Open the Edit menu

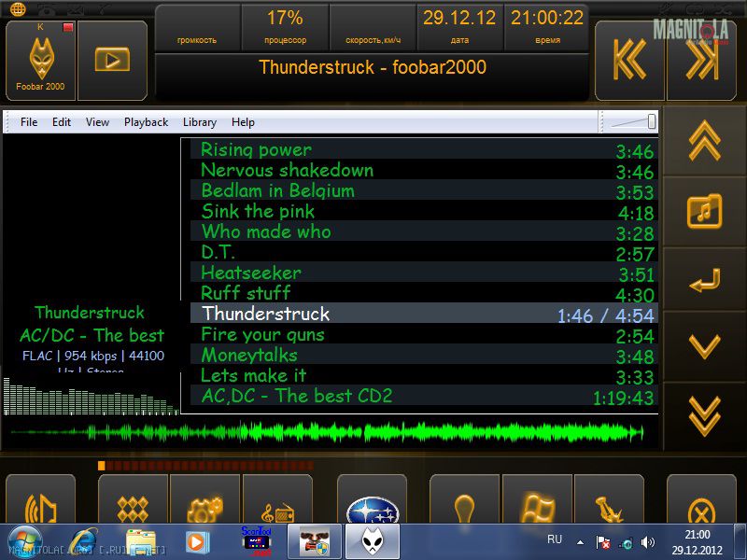coord(62,122)
